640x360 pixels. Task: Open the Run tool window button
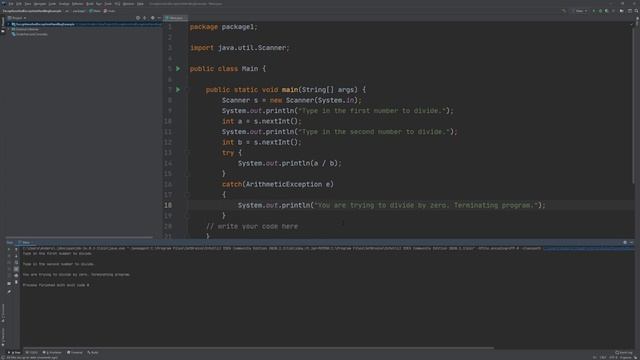14,352
